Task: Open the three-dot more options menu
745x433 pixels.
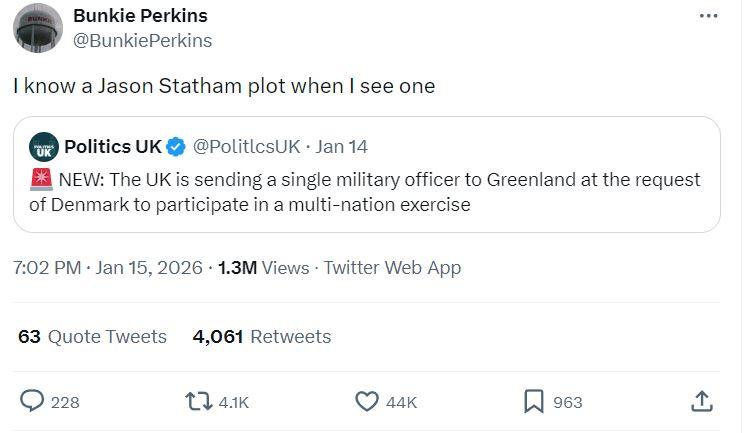Action: 708,16
